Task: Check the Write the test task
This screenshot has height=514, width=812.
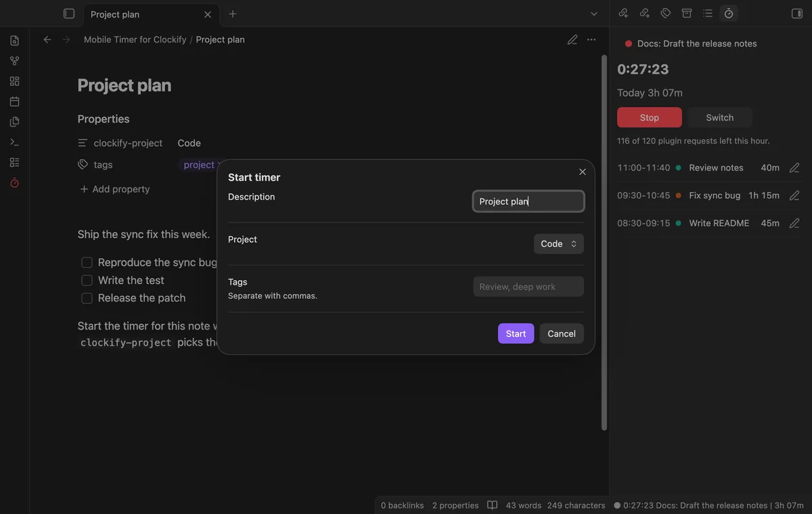Action: [87, 280]
